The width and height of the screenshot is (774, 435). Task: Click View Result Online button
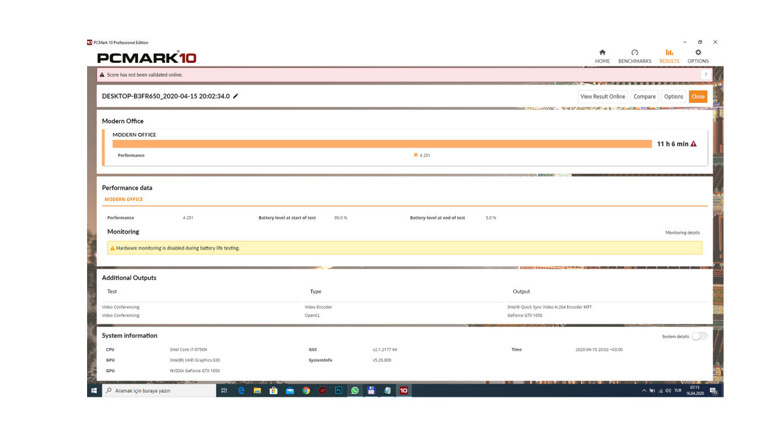click(x=602, y=97)
